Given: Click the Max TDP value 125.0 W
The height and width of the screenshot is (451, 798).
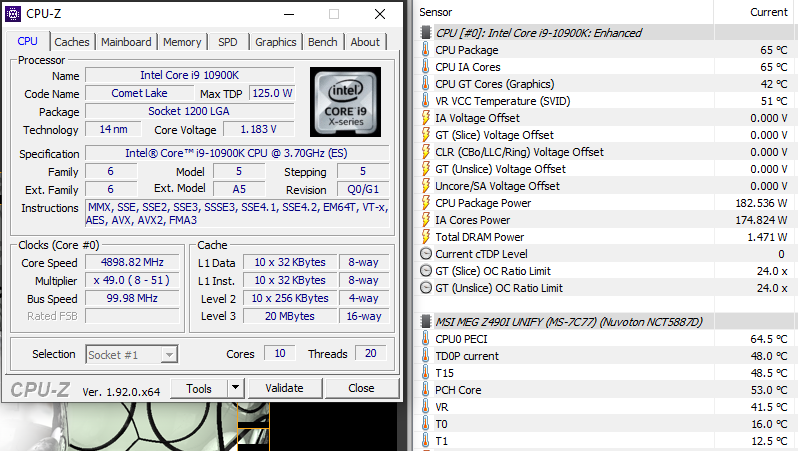Looking at the screenshot, I should coord(272,93).
